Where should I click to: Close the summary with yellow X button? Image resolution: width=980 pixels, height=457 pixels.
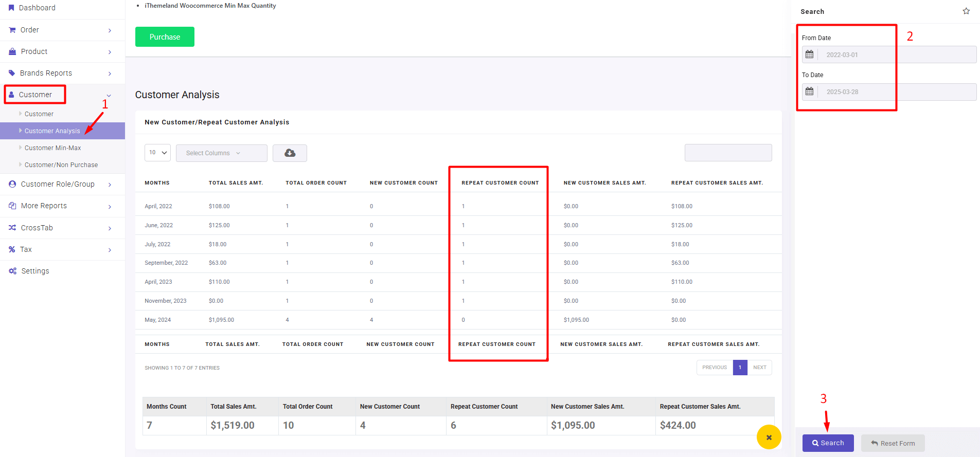(769, 437)
